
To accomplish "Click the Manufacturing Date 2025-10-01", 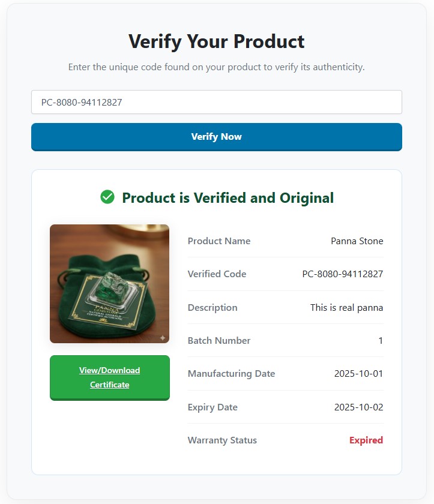I will (358, 373).
